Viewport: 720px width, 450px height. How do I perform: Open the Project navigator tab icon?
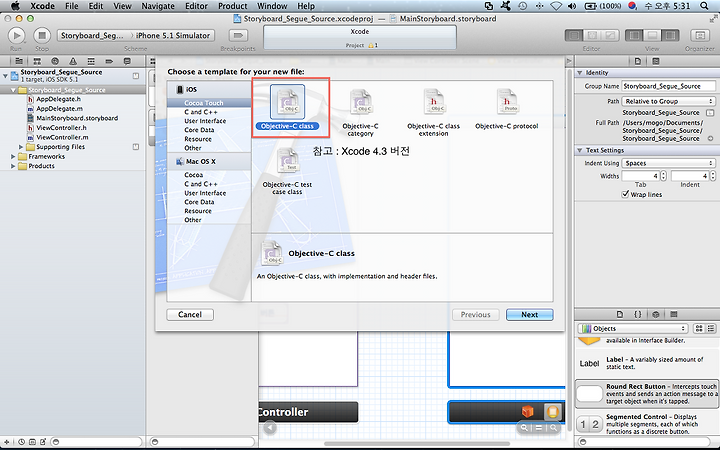coord(19,61)
